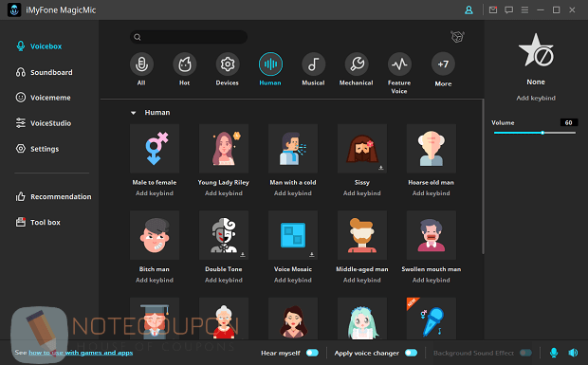Click the voice search field
The image size is (588, 365).
coord(189,37)
